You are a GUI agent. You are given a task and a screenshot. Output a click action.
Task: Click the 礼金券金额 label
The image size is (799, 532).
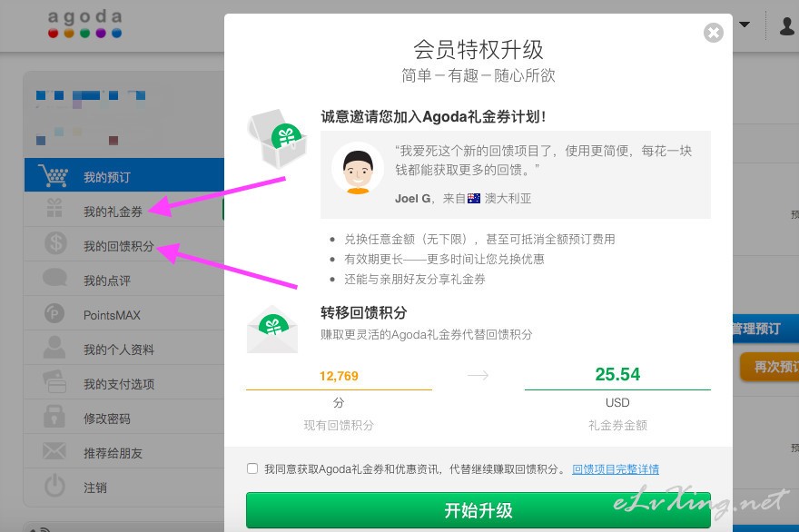tap(617, 425)
